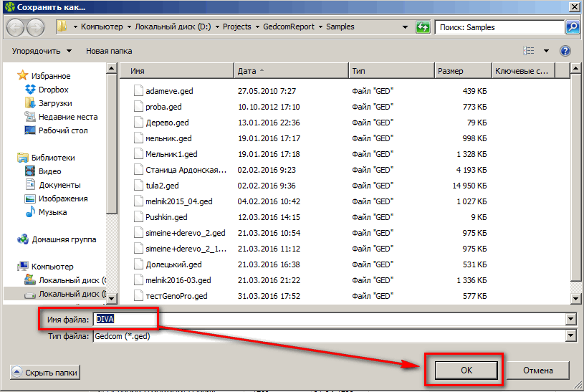Select Рабочий стол in the sidebar
Screen dimensions: 584x392
pos(62,130)
